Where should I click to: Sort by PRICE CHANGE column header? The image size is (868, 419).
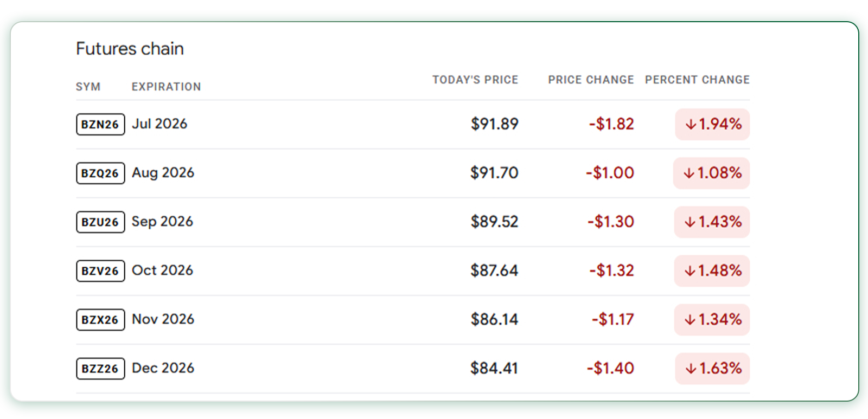pyautogui.click(x=591, y=80)
